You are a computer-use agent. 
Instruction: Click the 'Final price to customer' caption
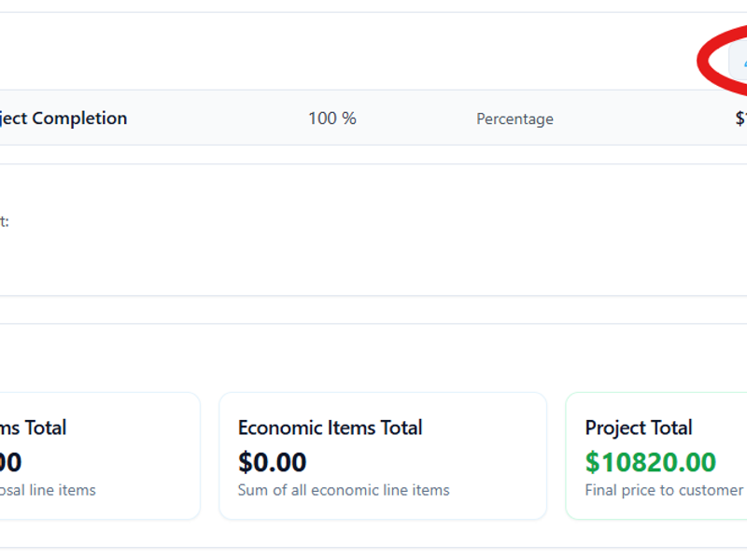pyautogui.click(x=664, y=490)
